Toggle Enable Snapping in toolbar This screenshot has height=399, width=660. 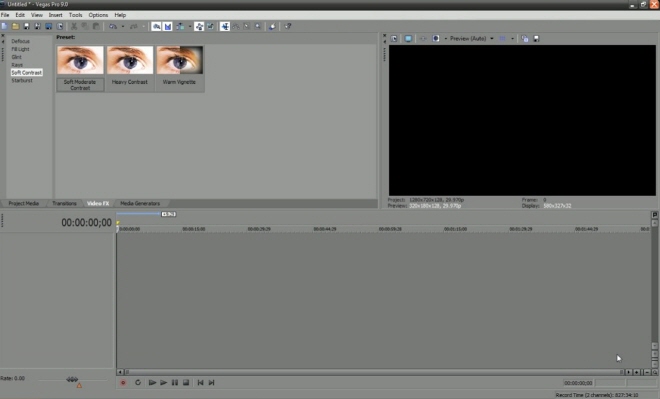coord(157,26)
